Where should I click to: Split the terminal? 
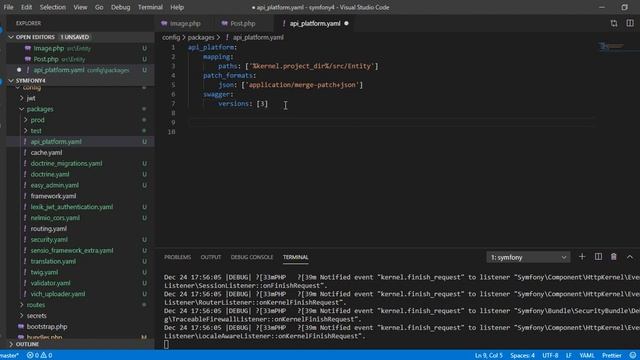click(598, 257)
